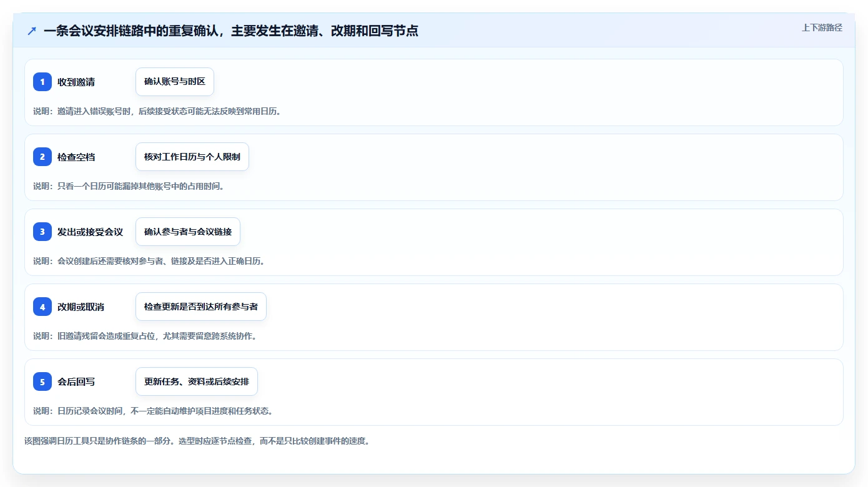
Task: Click the 改期或取消 step label
Action: (x=81, y=307)
